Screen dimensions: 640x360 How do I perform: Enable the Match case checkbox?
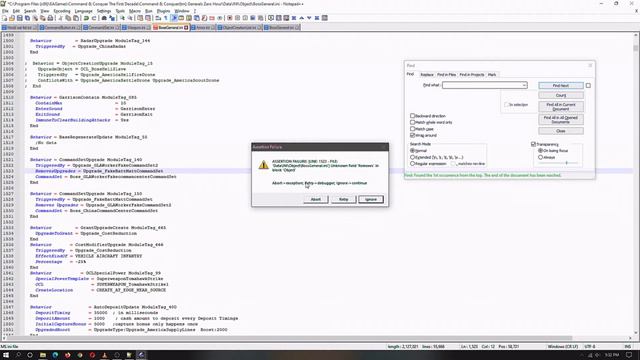412,129
